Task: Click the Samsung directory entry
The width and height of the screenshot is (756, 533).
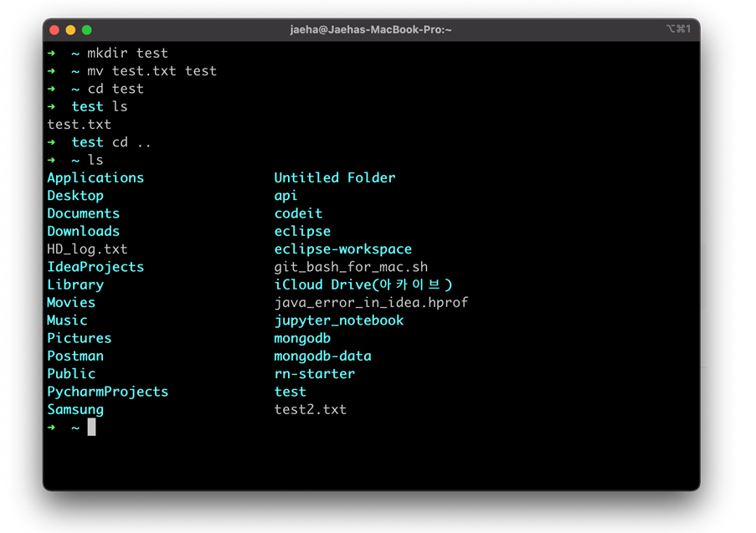Action: [x=75, y=410]
